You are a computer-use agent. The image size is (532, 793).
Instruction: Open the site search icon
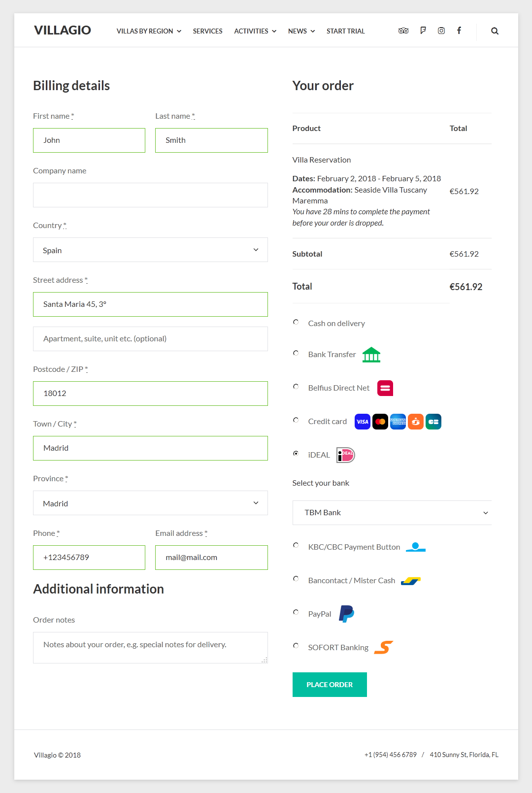[495, 31]
